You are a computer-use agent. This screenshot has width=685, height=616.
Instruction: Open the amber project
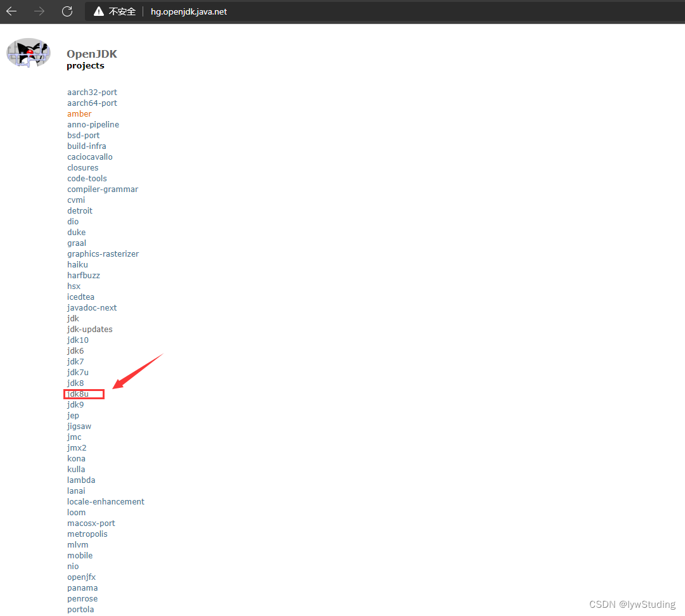click(79, 113)
